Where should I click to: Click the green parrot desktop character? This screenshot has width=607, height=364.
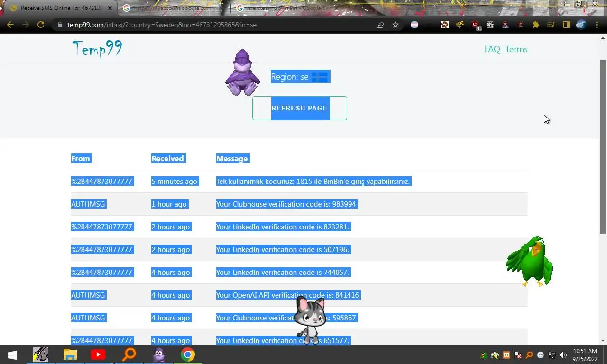tap(530, 261)
